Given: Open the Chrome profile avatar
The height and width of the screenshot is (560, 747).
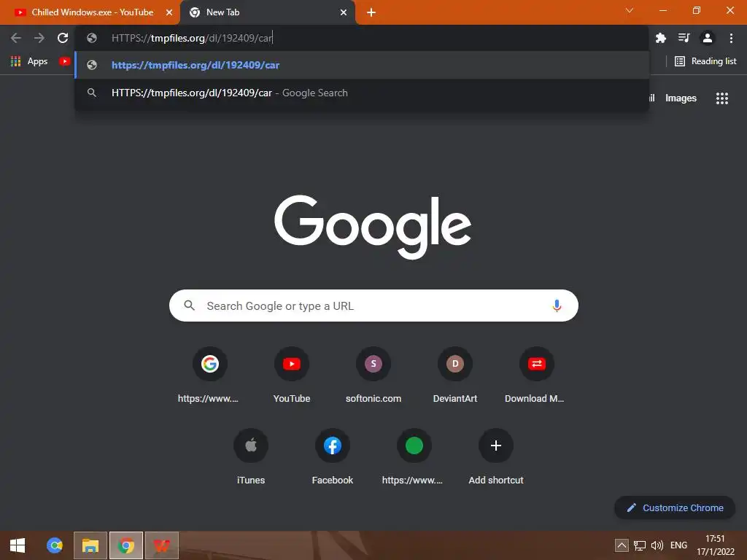Looking at the screenshot, I should tap(707, 38).
